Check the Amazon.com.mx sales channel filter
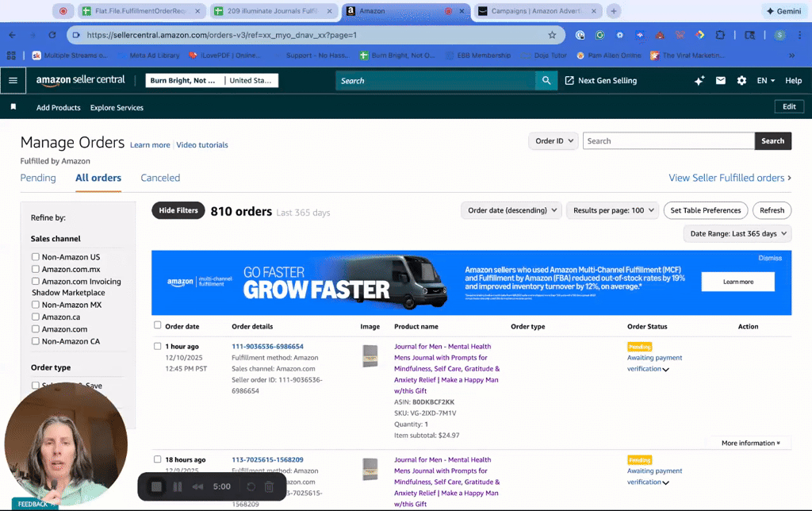 coord(36,269)
